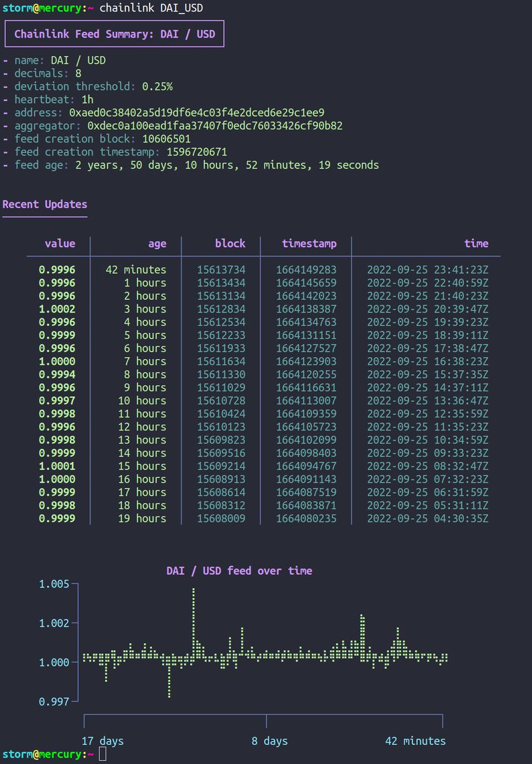The image size is (532, 764).
Task: Click the feed address 0xaed0c38402a5d19df6e4c03f4e2dced6e29c1ee9
Action: point(197,113)
